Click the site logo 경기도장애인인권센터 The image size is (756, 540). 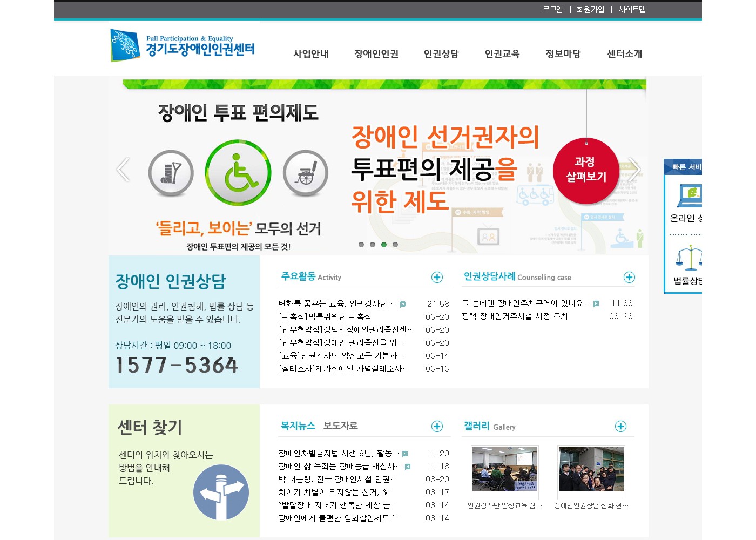183,45
